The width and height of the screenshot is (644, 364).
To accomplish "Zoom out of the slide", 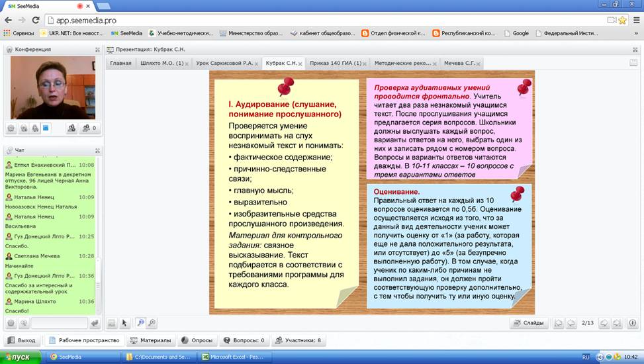I will coord(152,323).
